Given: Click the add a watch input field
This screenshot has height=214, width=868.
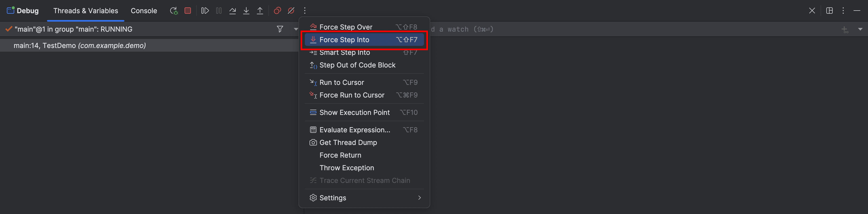Looking at the screenshot, I should click(606, 29).
